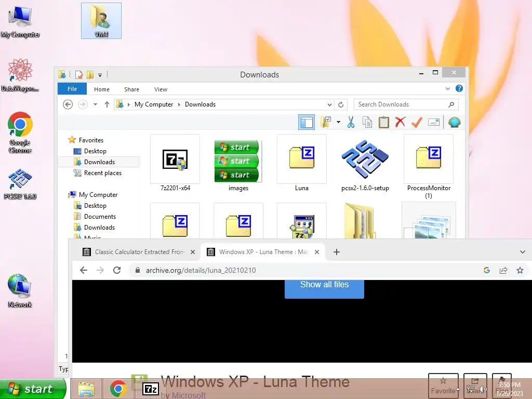Open the View ribbon tab
Viewport: 532px width, 399px height.
pos(161,89)
